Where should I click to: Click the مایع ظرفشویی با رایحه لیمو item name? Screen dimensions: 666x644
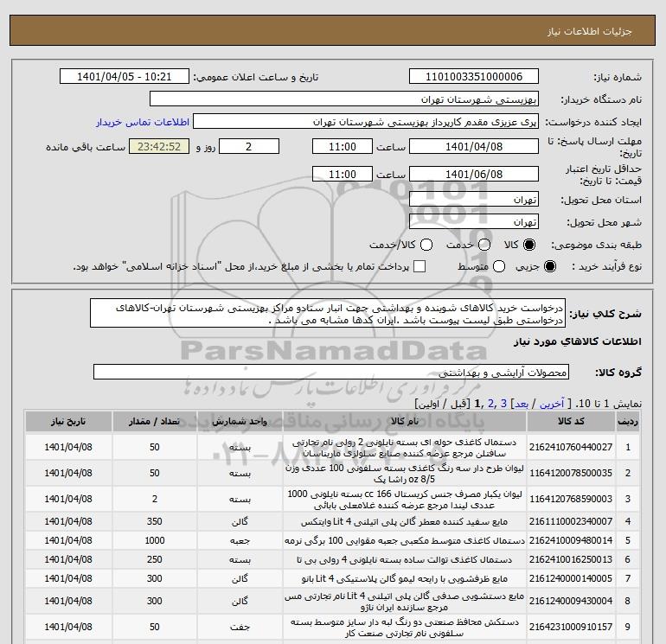click(405, 578)
